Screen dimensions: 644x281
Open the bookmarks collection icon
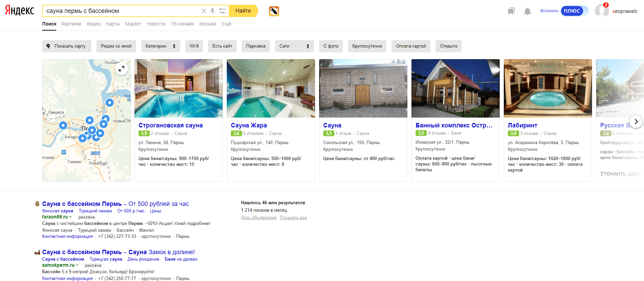click(x=511, y=11)
